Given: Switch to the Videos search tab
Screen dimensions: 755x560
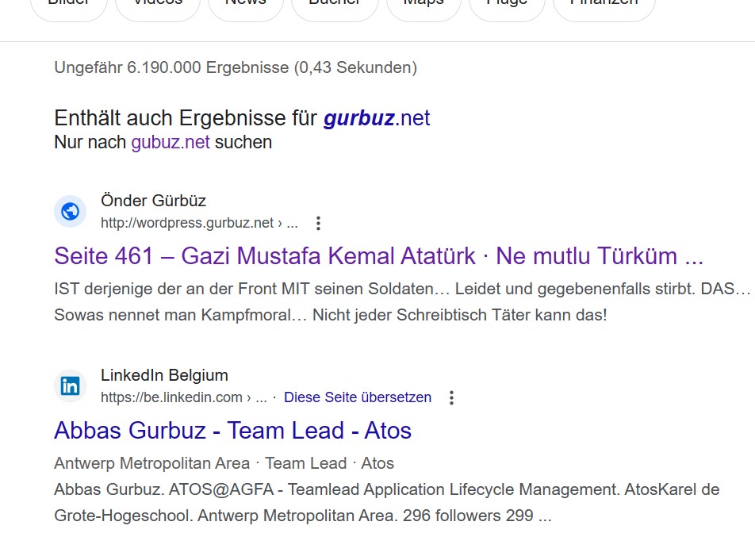Looking at the screenshot, I should (x=158, y=6).
